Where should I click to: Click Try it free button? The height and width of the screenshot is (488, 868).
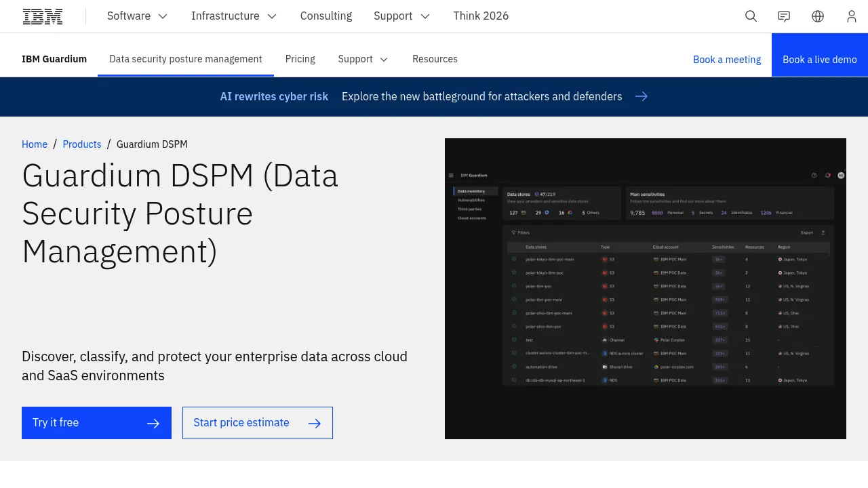[x=96, y=423]
